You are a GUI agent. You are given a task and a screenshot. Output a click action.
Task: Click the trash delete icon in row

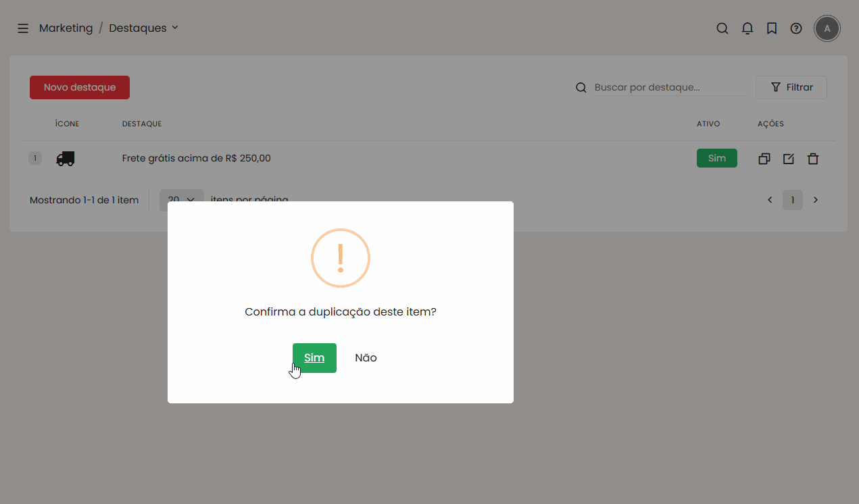click(x=813, y=159)
